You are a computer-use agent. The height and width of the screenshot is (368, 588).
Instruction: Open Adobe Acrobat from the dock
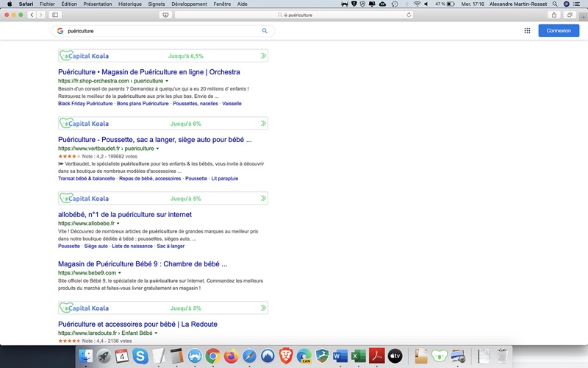377,355
